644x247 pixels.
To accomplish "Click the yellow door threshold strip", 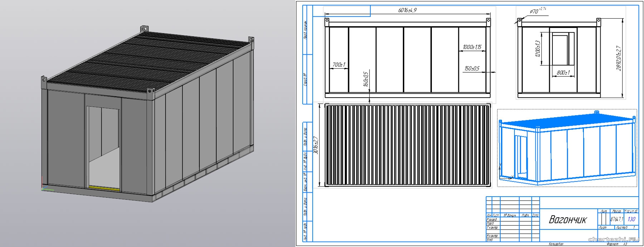I will pos(104,187).
